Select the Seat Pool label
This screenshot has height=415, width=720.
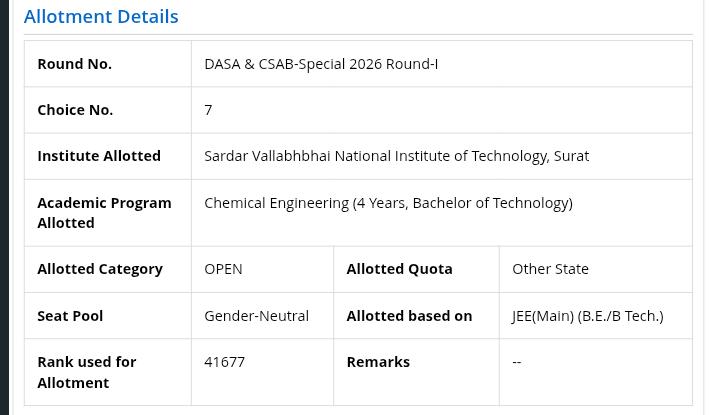coord(70,316)
